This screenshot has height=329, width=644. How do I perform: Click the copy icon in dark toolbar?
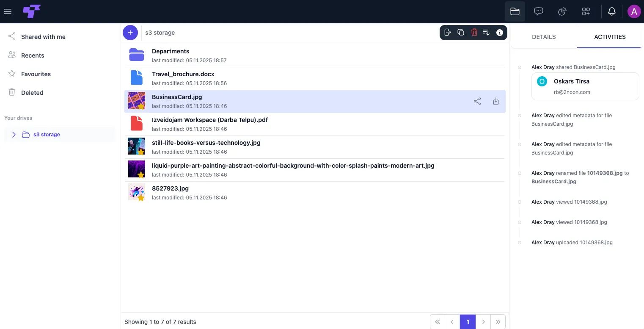click(x=461, y=33)
